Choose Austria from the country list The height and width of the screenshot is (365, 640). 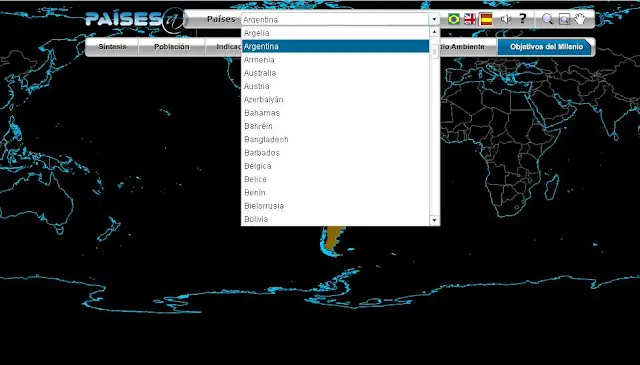[335, 86]
